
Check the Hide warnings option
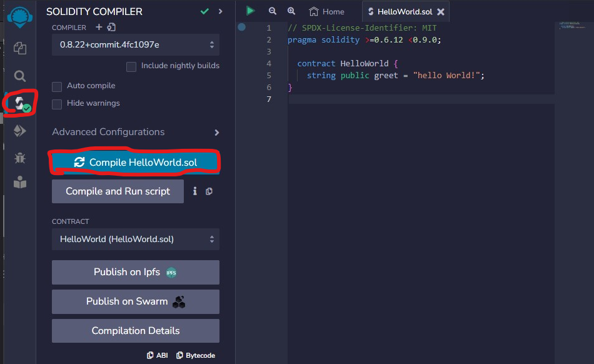coord(57,104)
